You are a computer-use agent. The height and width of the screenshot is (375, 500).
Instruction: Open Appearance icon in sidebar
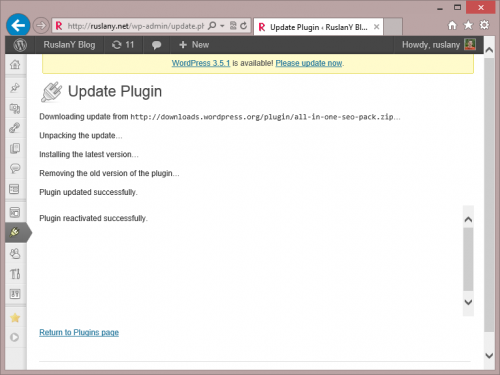[x=15, y=212]
